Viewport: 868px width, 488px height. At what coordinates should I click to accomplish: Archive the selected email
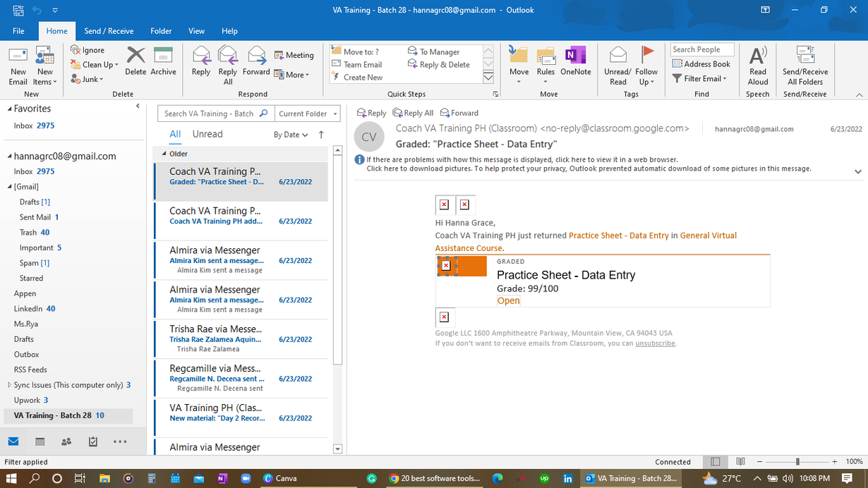(163, 61)
